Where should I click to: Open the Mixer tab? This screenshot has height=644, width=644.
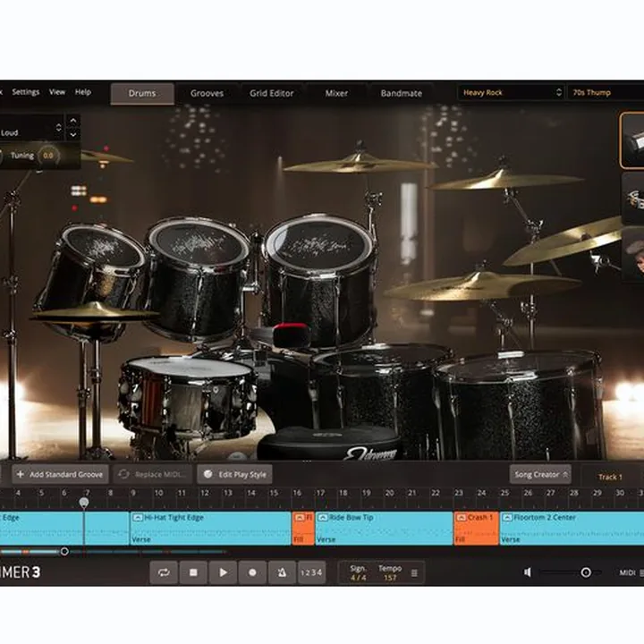click(x=336, y=93)
